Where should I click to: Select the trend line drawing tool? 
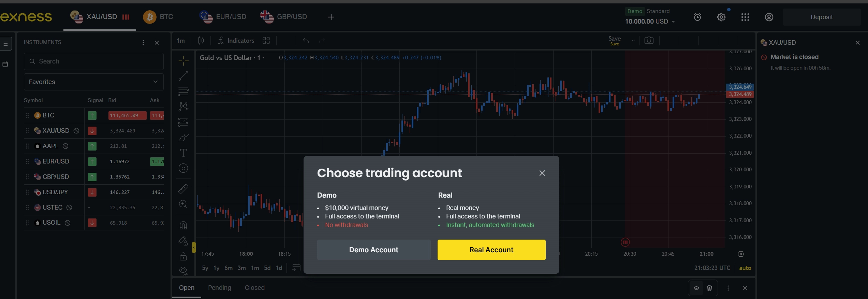183,76
